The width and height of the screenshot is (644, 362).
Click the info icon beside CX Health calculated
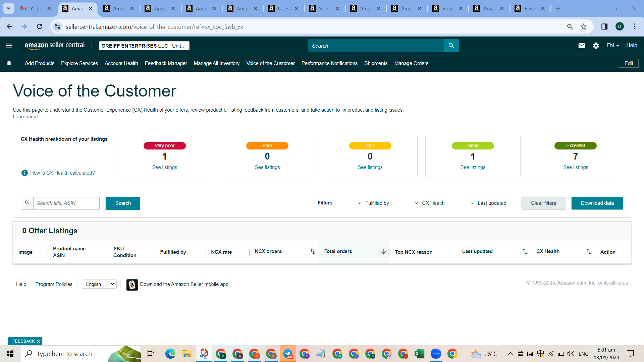pos(24,173)
